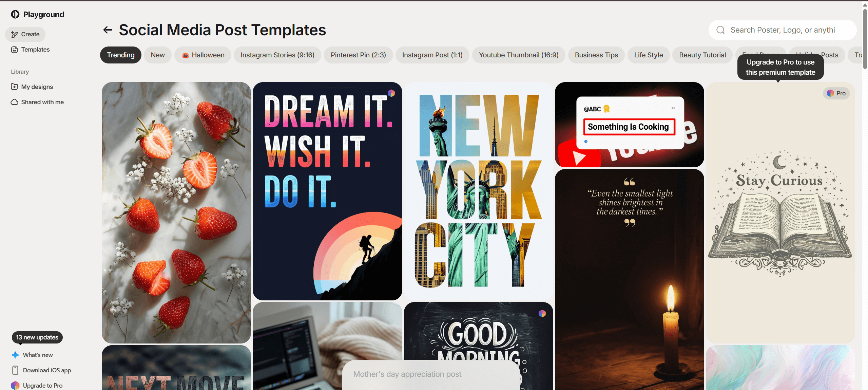Open the New York City template
The height and width of the screenshot is (390, 868).
click(478, 191)
